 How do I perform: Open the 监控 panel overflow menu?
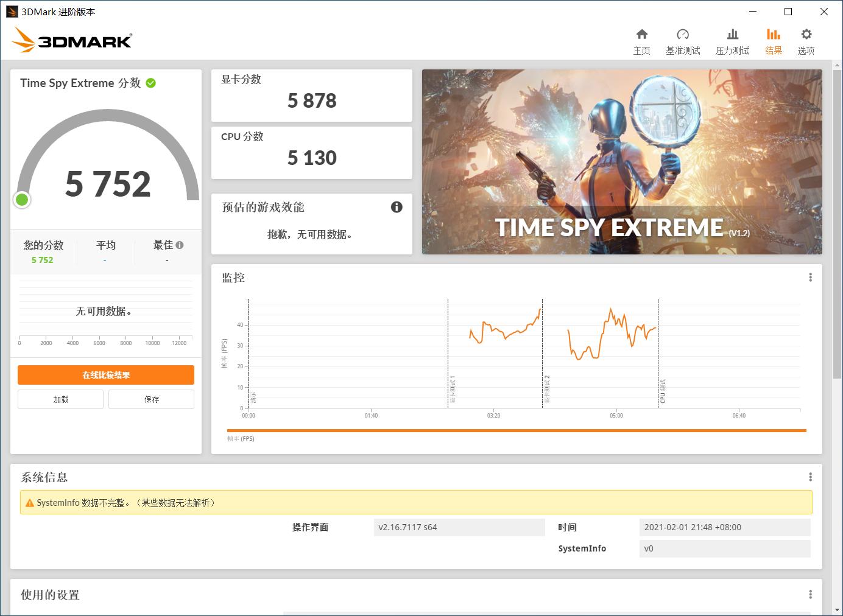[811, 277]
